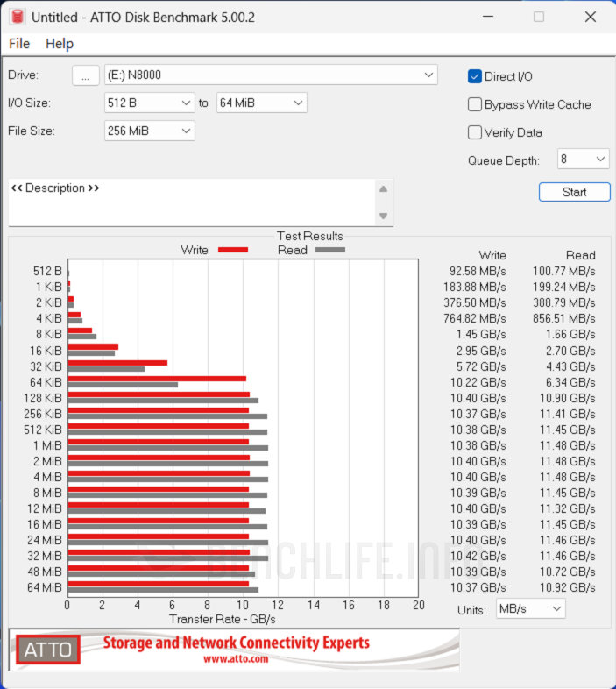This screenshot has width=616, height=689.
Task: Click the 64 KiB chart row label
Action: [46, 382]
